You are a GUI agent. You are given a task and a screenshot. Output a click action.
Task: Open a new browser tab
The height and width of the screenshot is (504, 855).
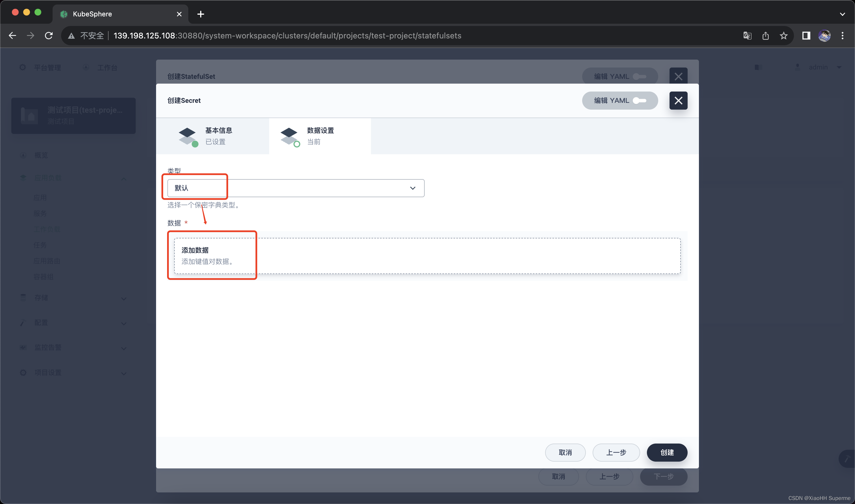click(x=201, y=14)
